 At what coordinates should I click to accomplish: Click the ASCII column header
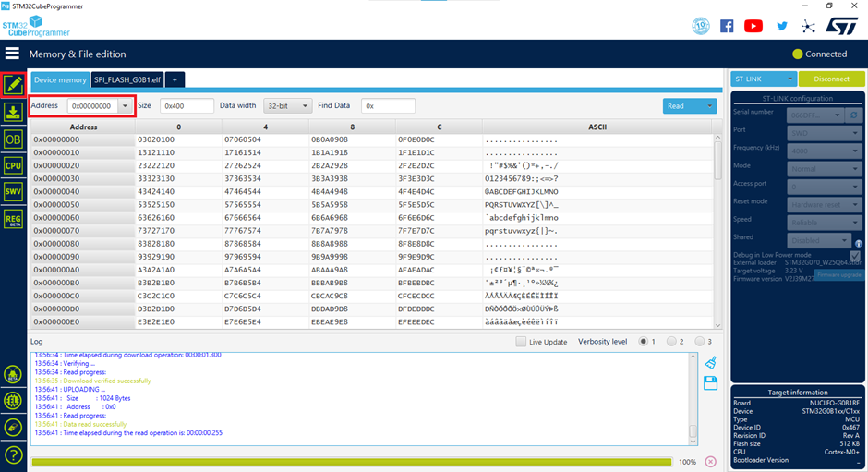(x=597, y=127)
